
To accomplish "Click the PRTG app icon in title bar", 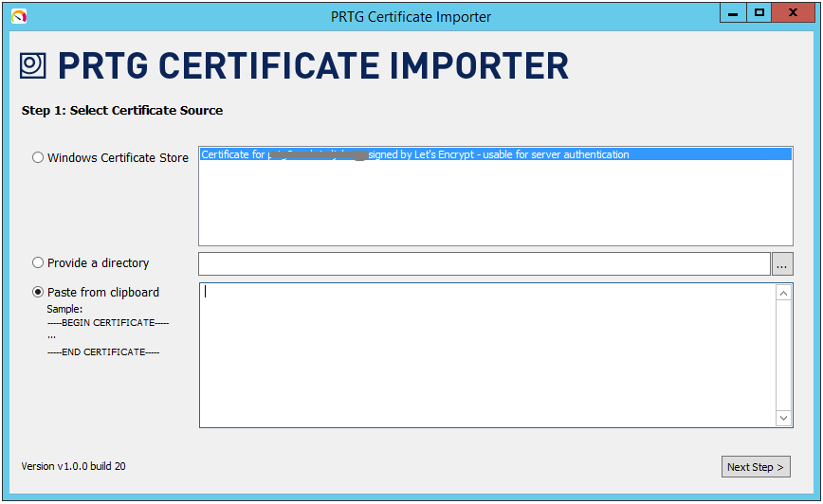I will pos(19,17).
